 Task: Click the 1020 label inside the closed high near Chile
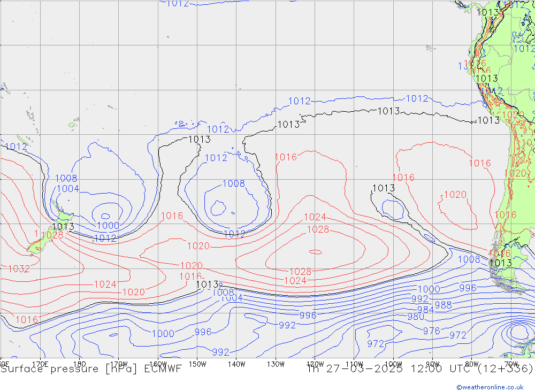click(x=455, y=195)
